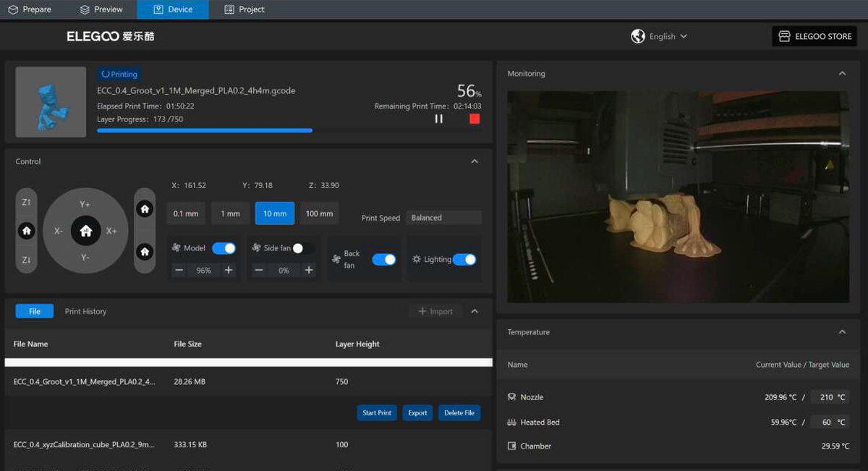This screenshot has width=868, height=471.
Task: Select the 10 mm step size
Action: coord(275,213)
